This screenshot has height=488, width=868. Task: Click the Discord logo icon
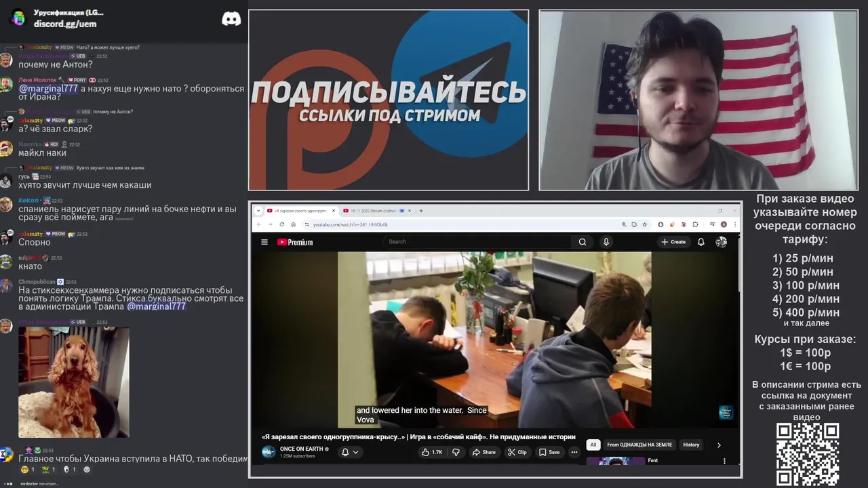pos(231,19)
